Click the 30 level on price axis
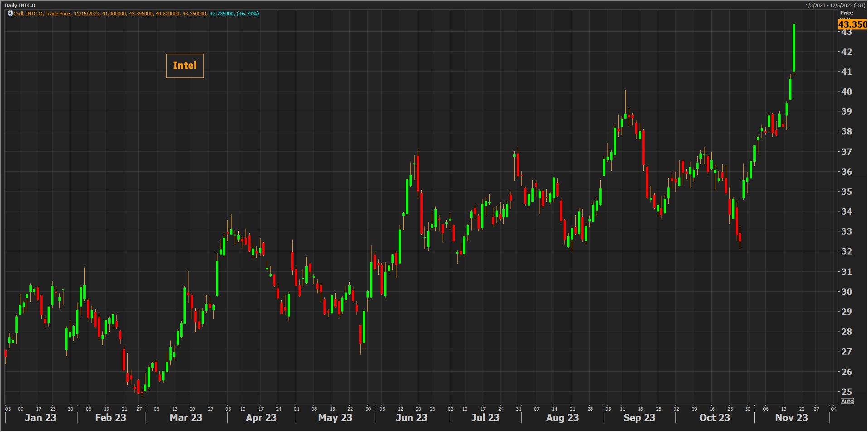 pos(846,292)
